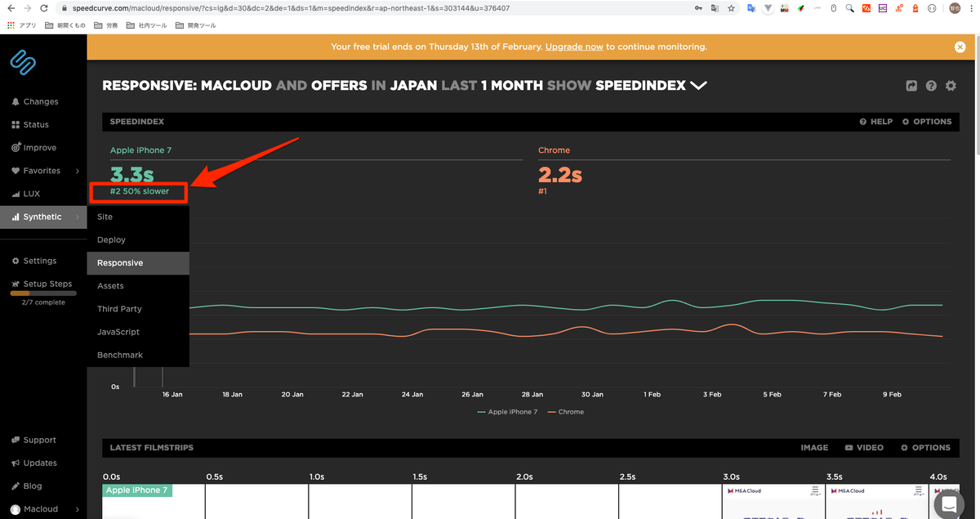Switch filmstrips to IMAGE view
Viewport: 980px width, 519px height.
point(814,448)
